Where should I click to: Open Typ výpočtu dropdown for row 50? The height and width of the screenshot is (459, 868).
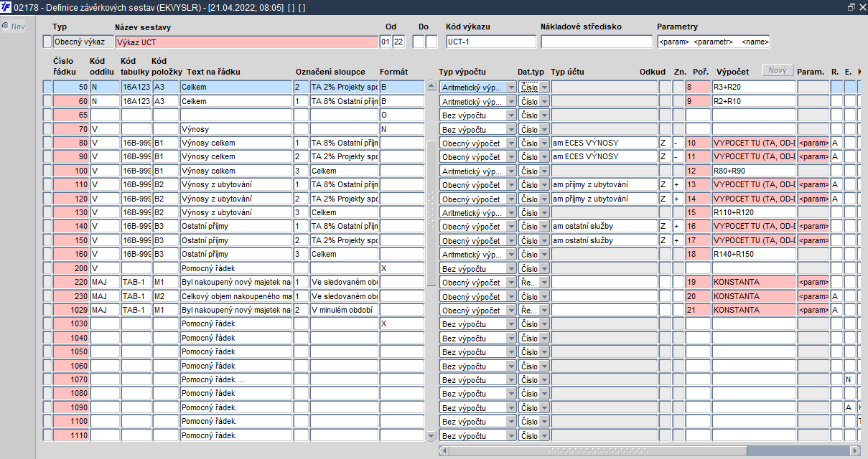pos(510,87)
